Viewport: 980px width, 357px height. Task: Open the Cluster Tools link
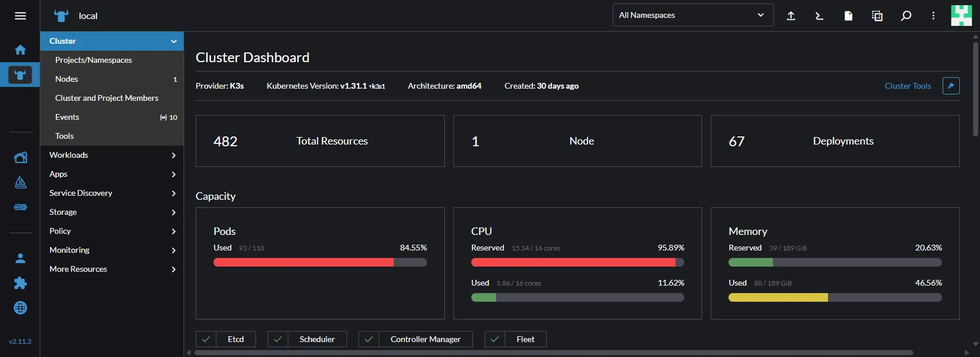click(x=907, y=86)
